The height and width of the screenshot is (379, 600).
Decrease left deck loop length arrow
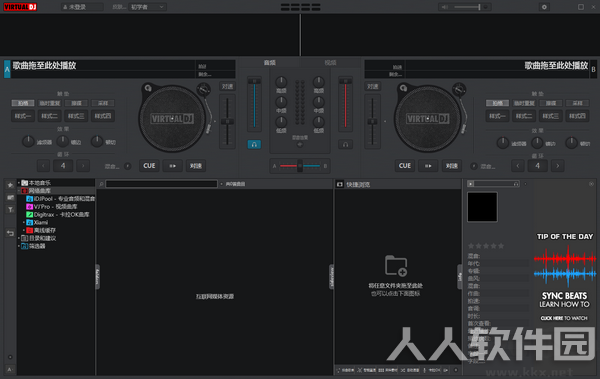[x=44, y=166]
